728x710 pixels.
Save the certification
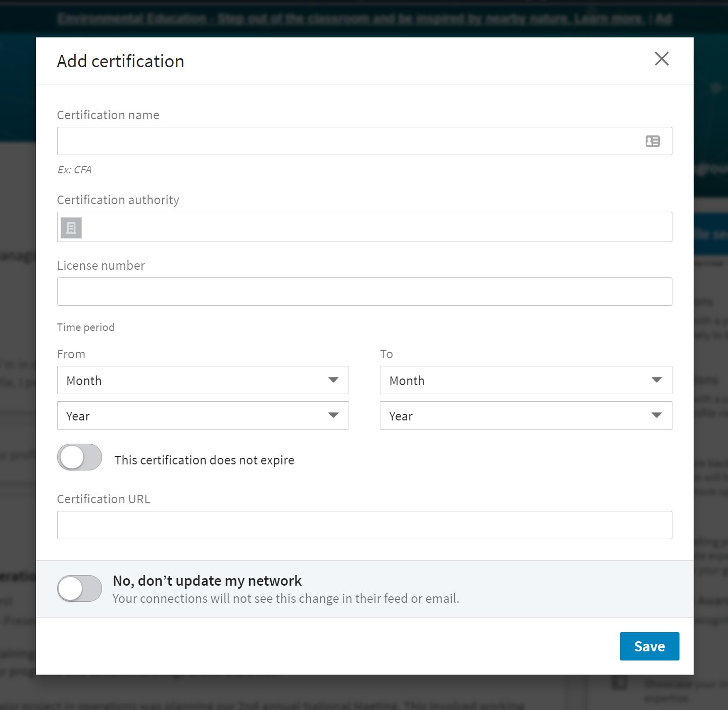[x=649, y=646]
